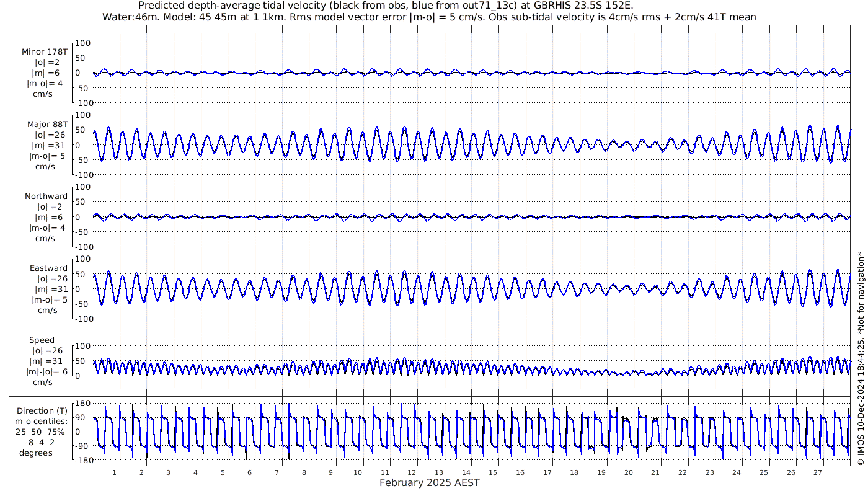Click '|m-o|= 5' under Major 88T

click(47, 156)
